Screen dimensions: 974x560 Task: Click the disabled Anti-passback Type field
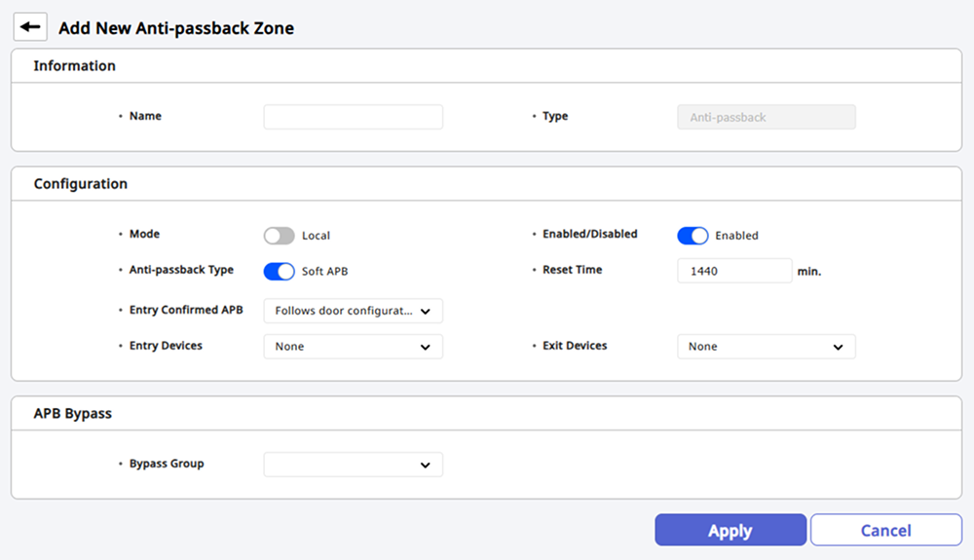(766, 117)
